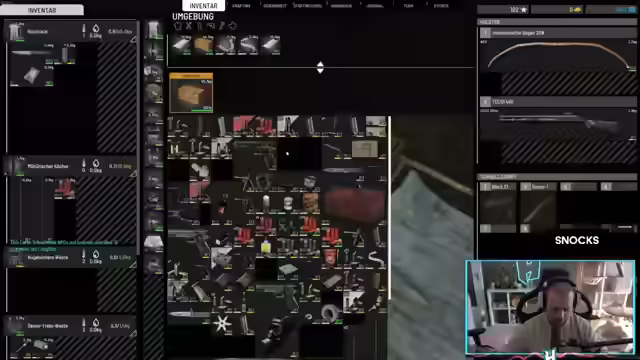Select the large pistol on the grid's left side

click(x=189, y=242)
